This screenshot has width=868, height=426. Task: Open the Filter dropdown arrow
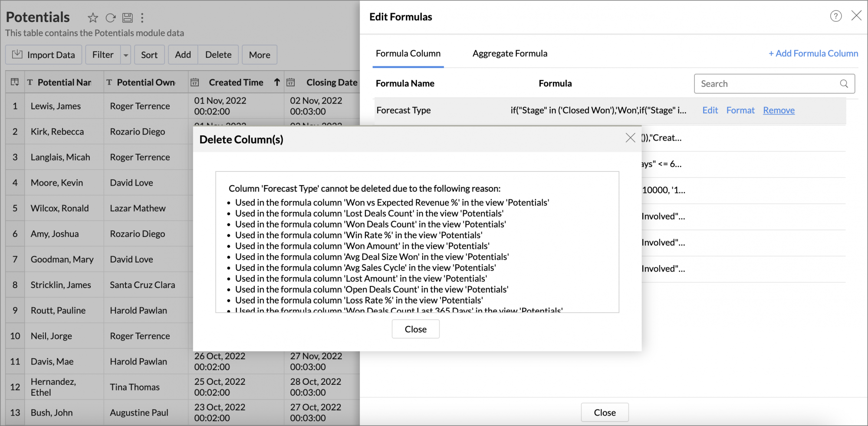click(x=125, y=55)
